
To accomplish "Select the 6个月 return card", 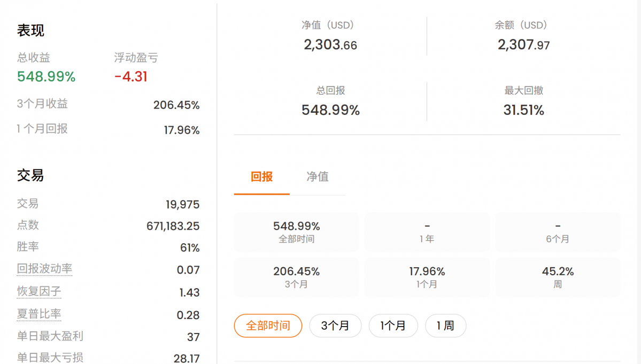I will coord(558,231).
